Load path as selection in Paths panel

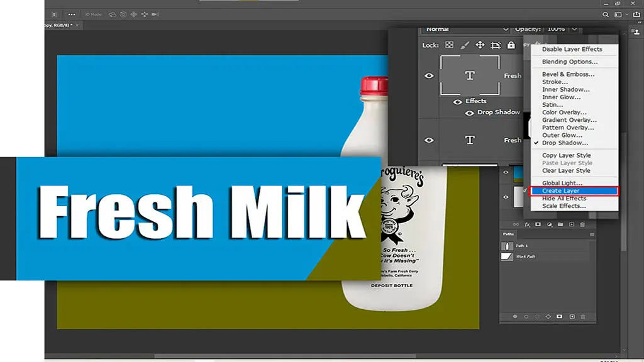[x=537, y=317]
